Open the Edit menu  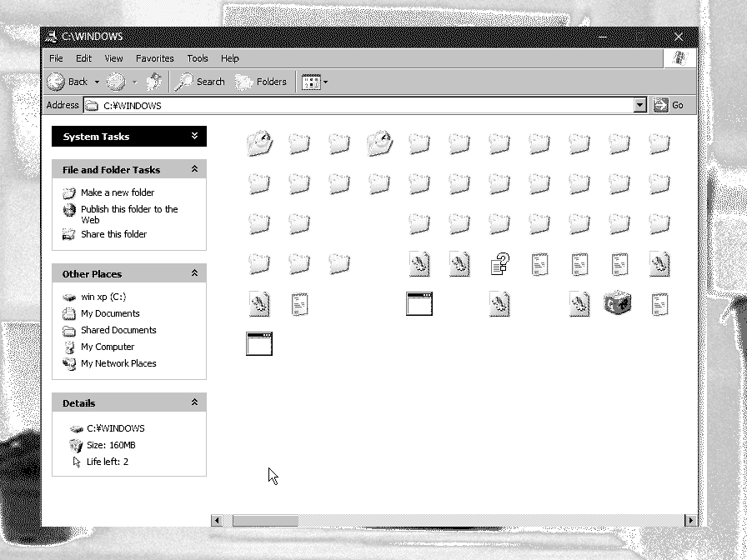pos(83,58)
